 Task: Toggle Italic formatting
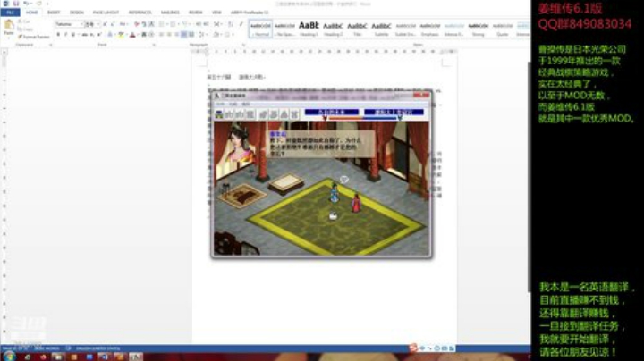pyautogui.click(x=65, y=35)
